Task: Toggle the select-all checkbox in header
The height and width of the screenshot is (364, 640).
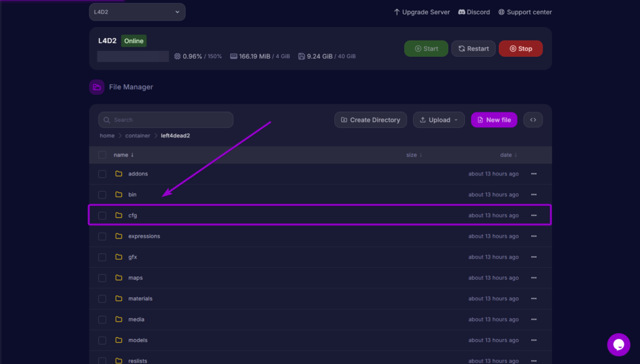Action: (102, 155)
